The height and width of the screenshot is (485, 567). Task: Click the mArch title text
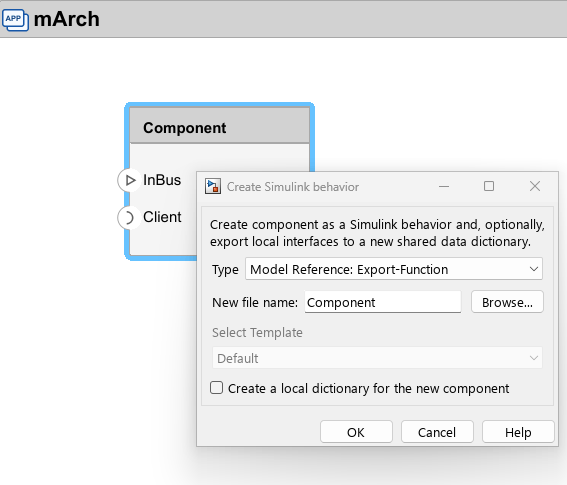(67, 19)
